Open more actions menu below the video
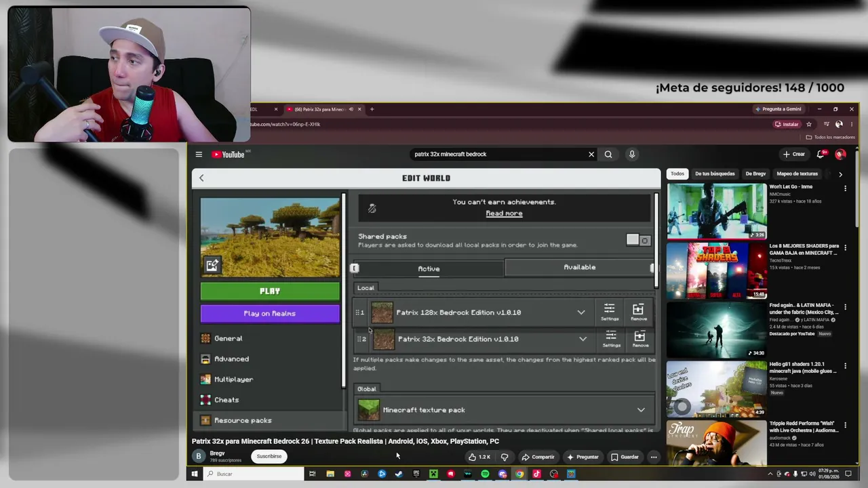The width and height of the screenshot is (868, 488). pyautogui.click(x=654, y=457)
